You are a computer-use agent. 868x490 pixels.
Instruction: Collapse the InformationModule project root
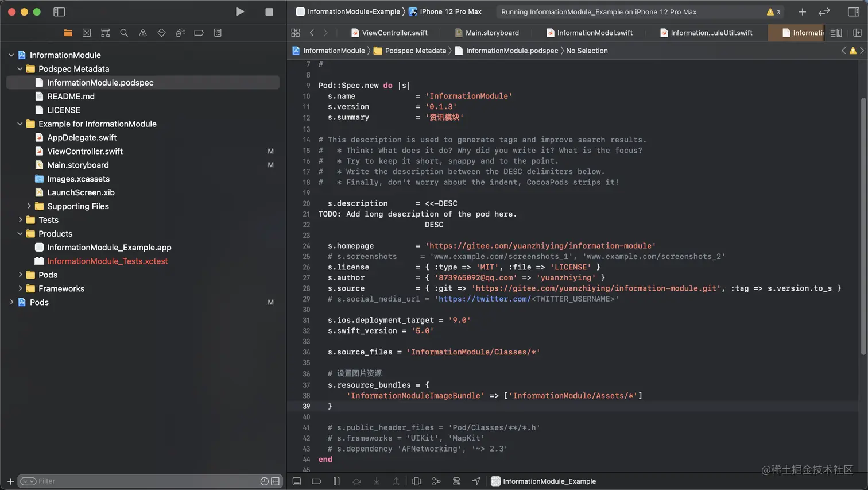tap(11, 55)
